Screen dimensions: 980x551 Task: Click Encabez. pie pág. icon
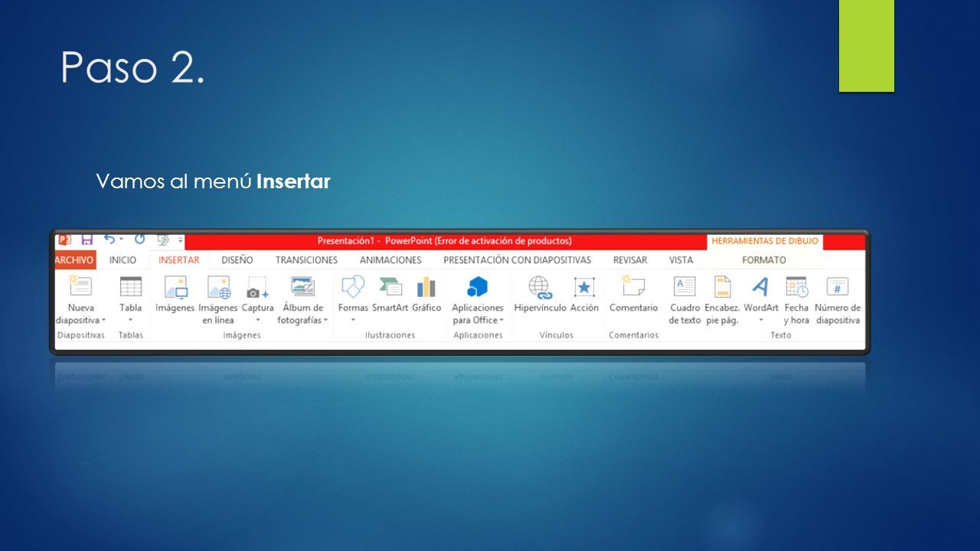(x=722, y=287)
